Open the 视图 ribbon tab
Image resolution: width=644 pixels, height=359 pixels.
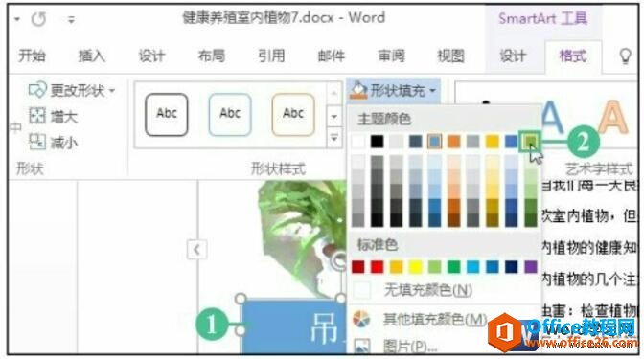(x=450, y=56)
